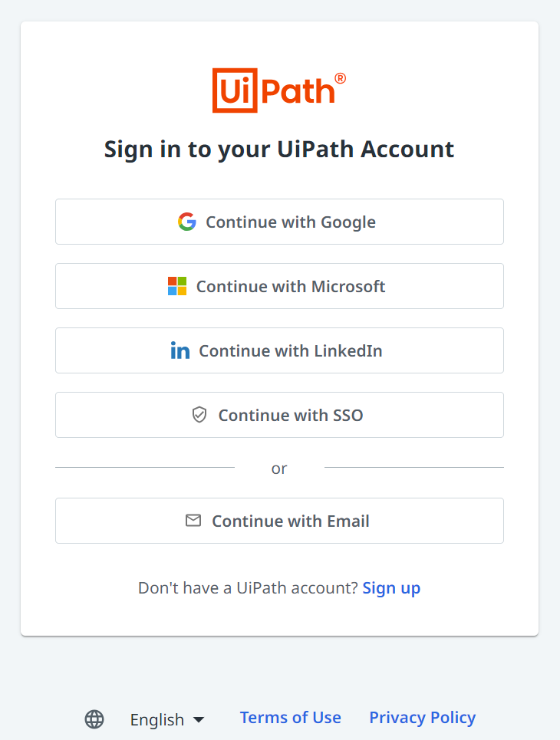The height and width of the screenshot is (740, 560).
Task: Choose the Continue with Email label
Action: click(291, 521)
